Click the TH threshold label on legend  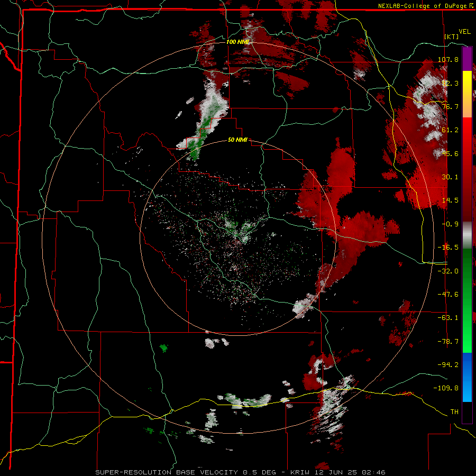pos(454,412)
